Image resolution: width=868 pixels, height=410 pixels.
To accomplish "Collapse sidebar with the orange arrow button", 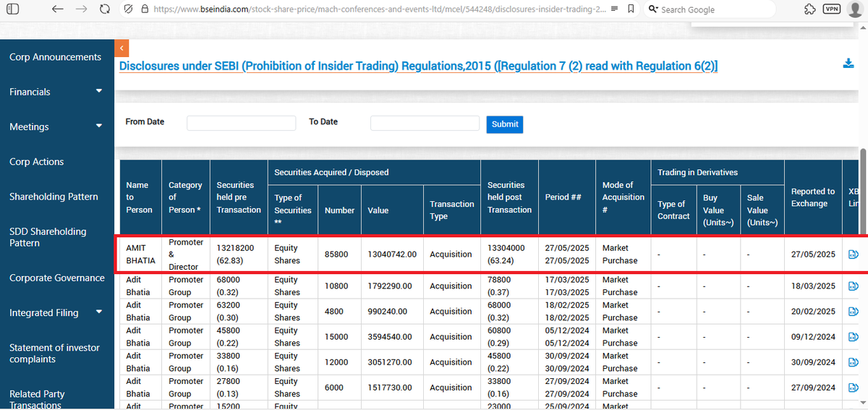I will tap(122, 48).
